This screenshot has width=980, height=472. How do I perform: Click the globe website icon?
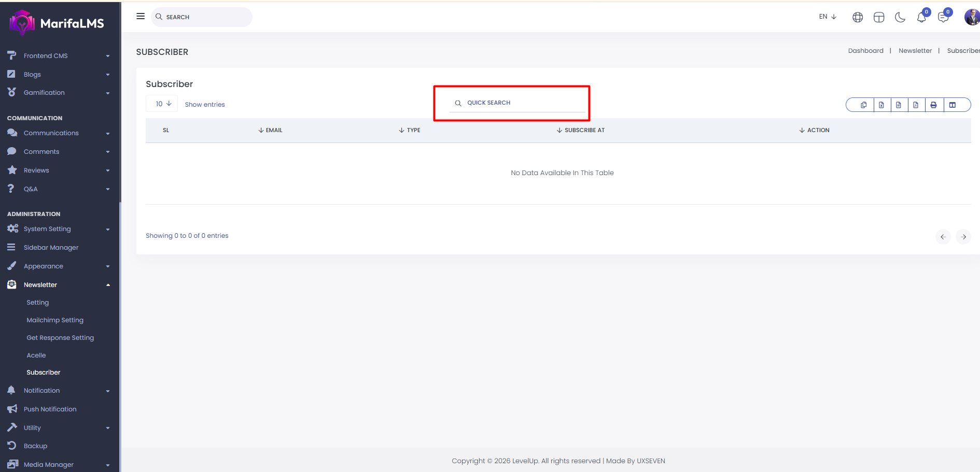858,18
